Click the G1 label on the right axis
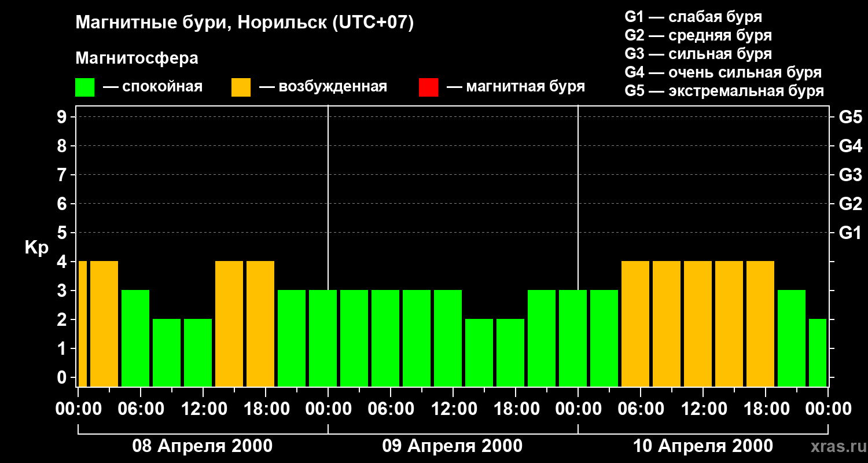Viewport: 868px width, 463px height. (850, 233)
